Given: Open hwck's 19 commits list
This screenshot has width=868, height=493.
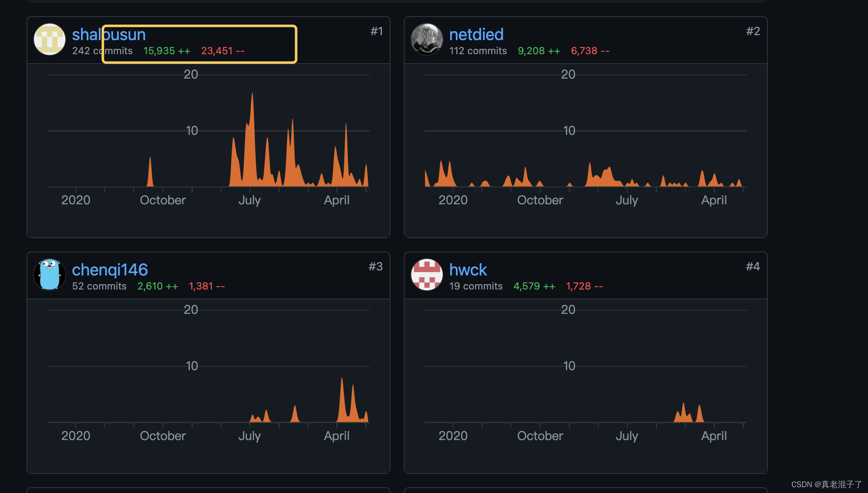Looking at the screenshot, I should (x=476, y=286).
